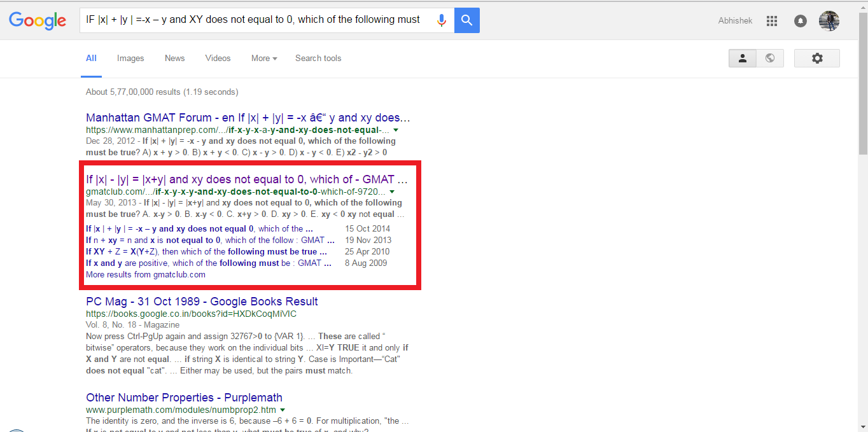Image resolution: width=868 pixels, height=432 pixels.
Task: Open the Manhattan GMAT Forum result
Action: click(248, 118)
